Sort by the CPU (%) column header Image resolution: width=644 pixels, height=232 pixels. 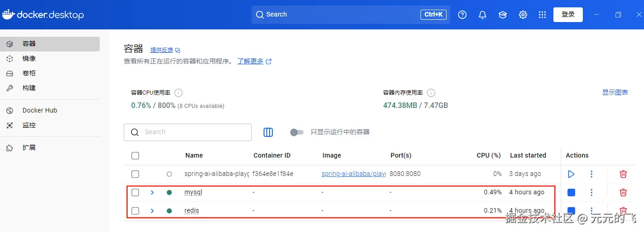[489, 156]
